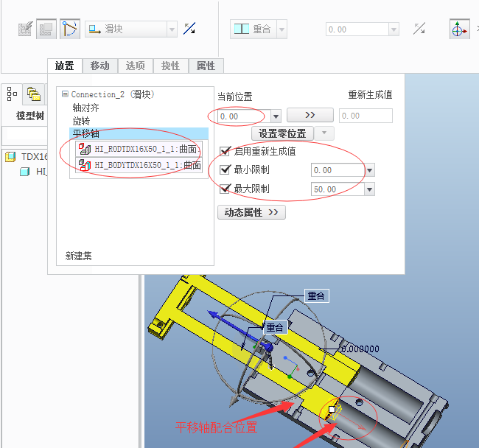
Task: Open the 挠性 tab
Action: tap(170, 66)
